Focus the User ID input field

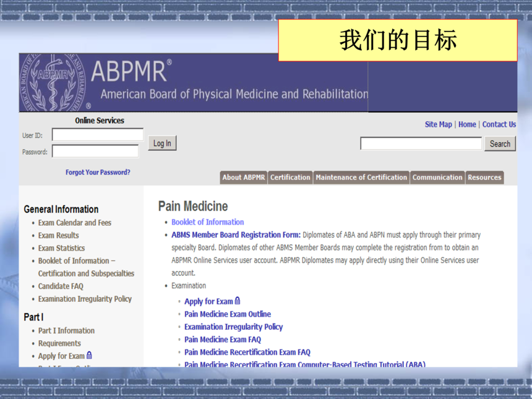click(98, 134)
